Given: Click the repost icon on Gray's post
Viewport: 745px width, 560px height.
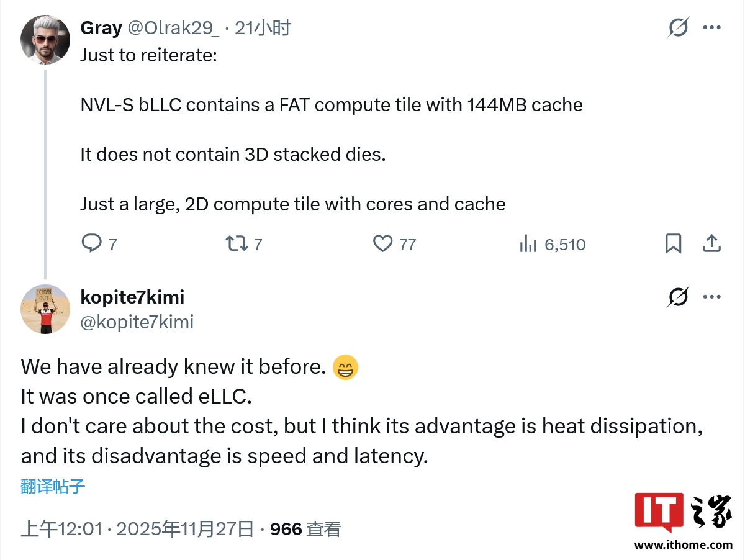Looking at the screenshot, I should [236, 243].
